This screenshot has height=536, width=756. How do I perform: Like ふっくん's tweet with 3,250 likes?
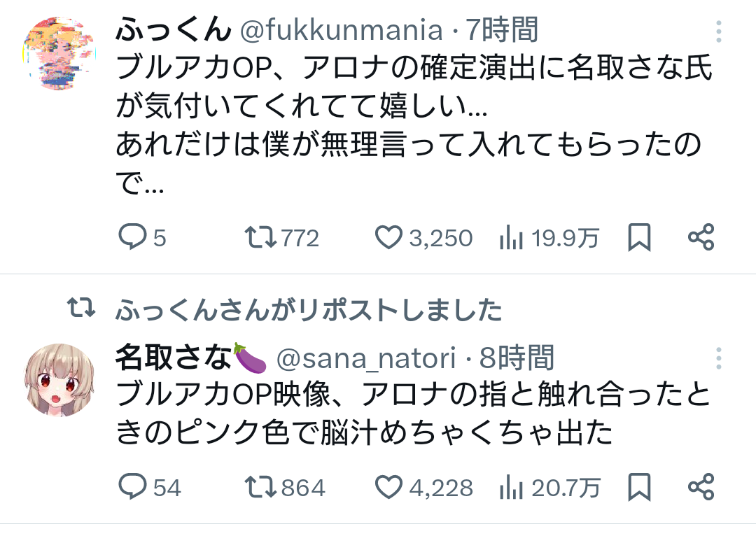pos(388,238)
